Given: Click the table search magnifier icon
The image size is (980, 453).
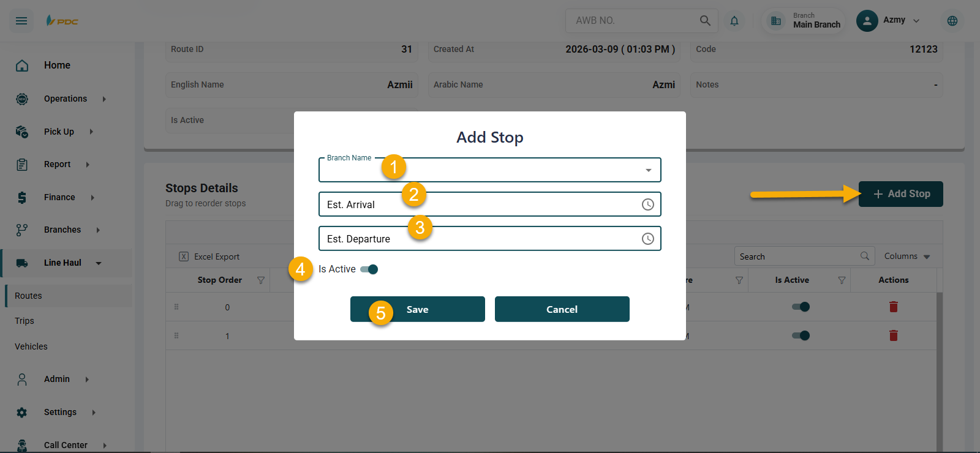Looking at the screenshot, I should tap(865, 256).
